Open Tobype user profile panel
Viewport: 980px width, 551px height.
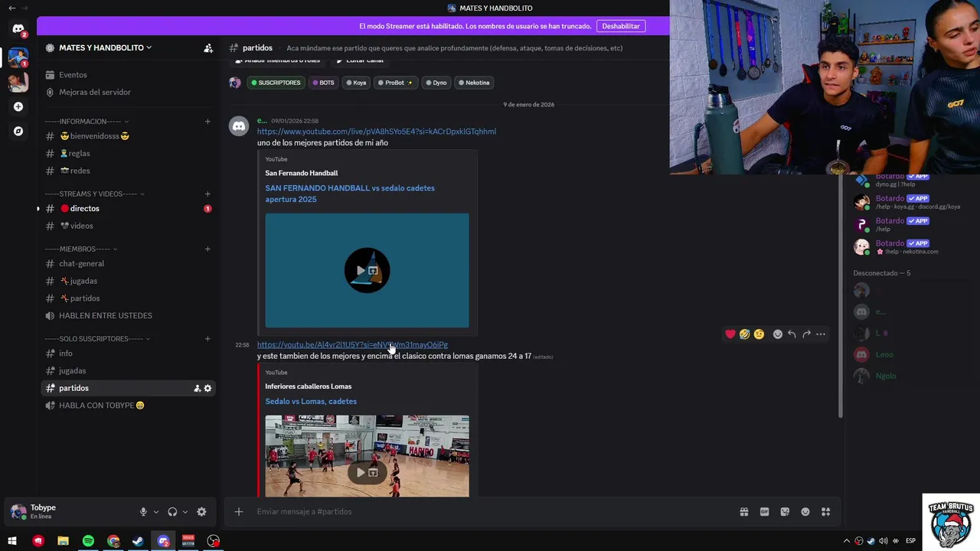(x=69, y=512)
